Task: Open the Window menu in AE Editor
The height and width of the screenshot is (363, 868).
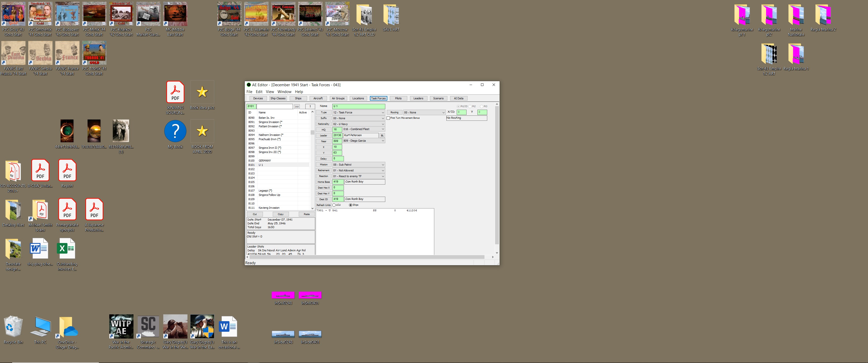Action: [284, 92]
